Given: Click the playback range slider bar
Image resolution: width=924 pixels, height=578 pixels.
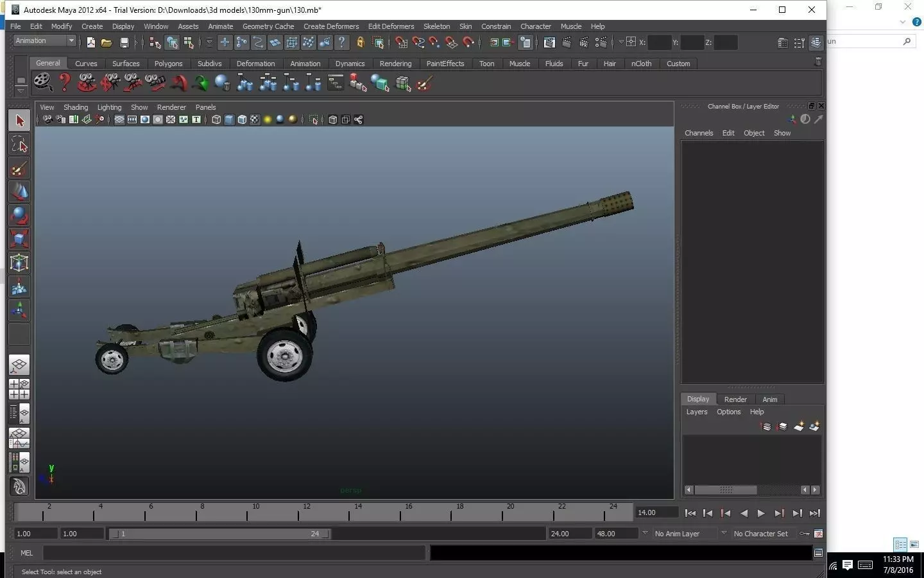Looking at the screenshot, I should coord(219,534).
